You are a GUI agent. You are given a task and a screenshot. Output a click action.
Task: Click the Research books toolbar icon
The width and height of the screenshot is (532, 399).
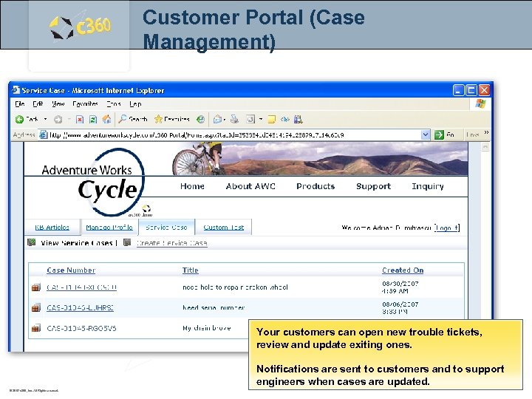299,119
